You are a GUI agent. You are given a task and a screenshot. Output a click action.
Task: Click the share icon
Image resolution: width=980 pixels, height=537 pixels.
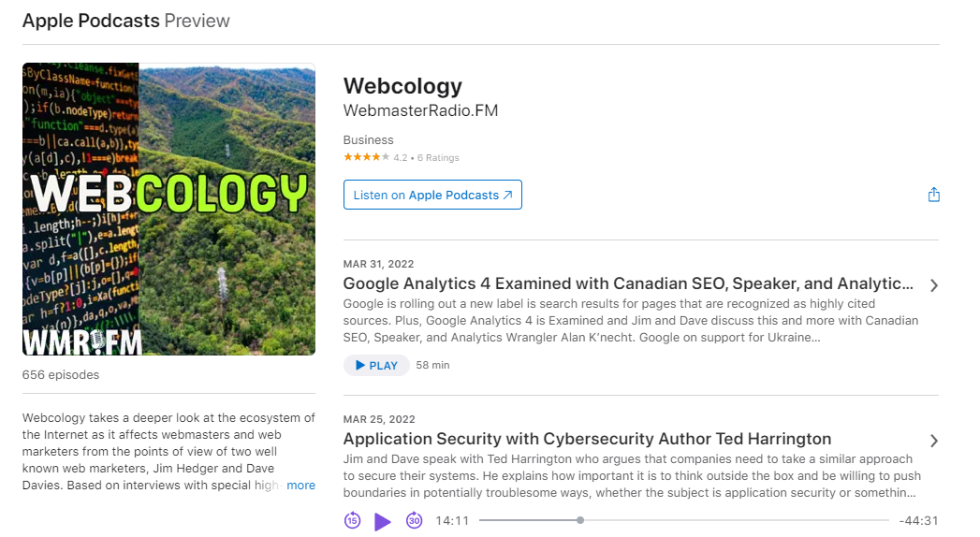pyautogui.click(x=934, y=195)
